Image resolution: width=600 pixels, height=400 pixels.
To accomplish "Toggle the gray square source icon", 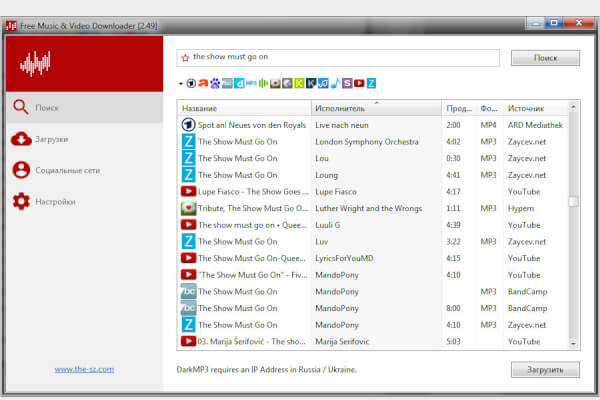I will [287, 83].
